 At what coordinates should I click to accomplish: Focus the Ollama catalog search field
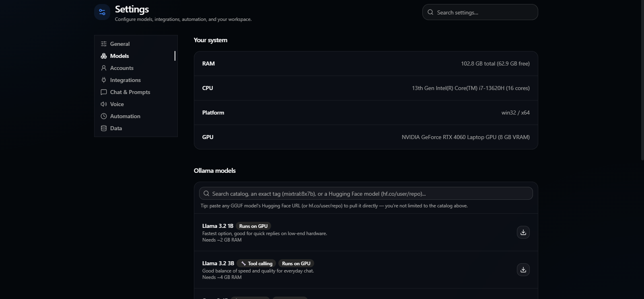366,193
